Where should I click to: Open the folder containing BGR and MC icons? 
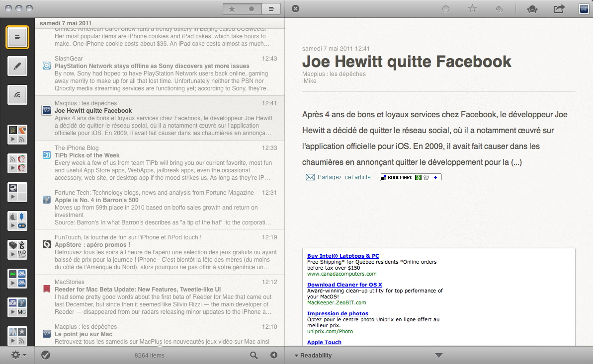point(17,307)
